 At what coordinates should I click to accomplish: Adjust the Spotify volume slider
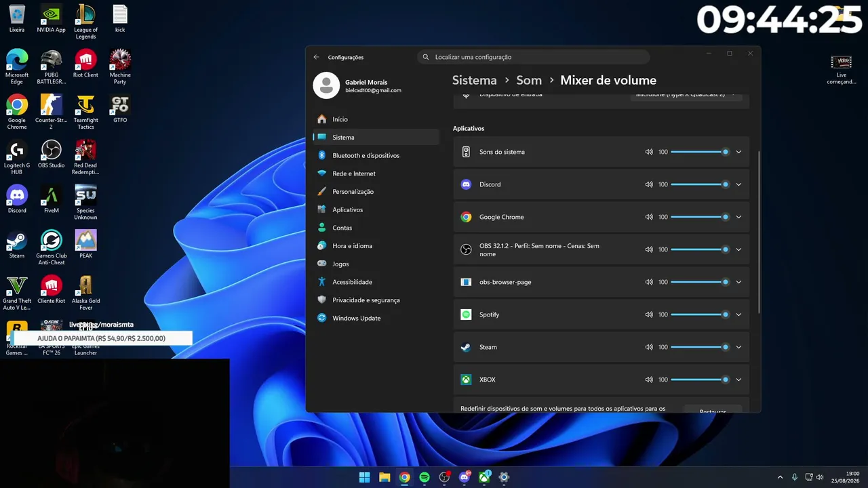point(700,314)
